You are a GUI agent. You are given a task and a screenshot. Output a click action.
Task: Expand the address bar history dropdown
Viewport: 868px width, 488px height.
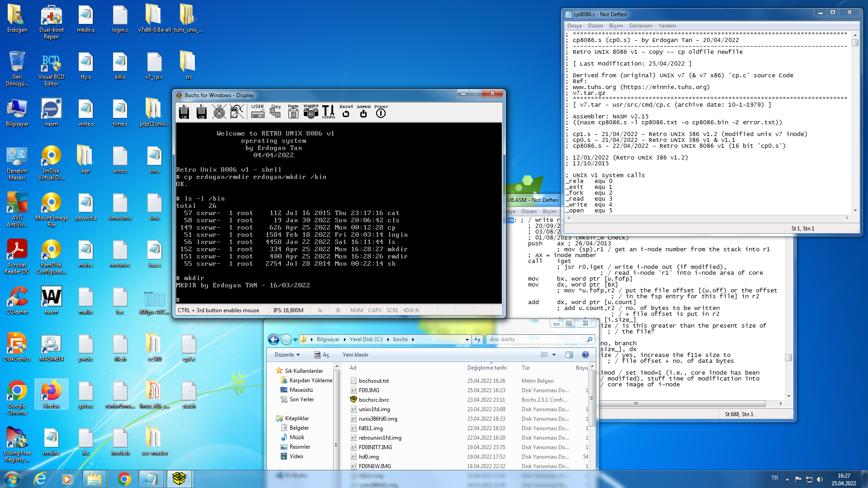tap(467, 339)
